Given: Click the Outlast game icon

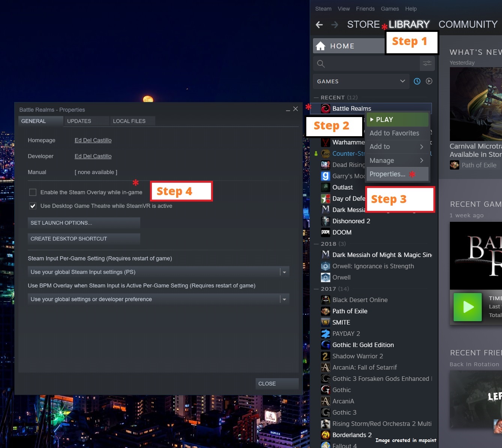Looking at the screenshot, I should [x=325, y=187].
